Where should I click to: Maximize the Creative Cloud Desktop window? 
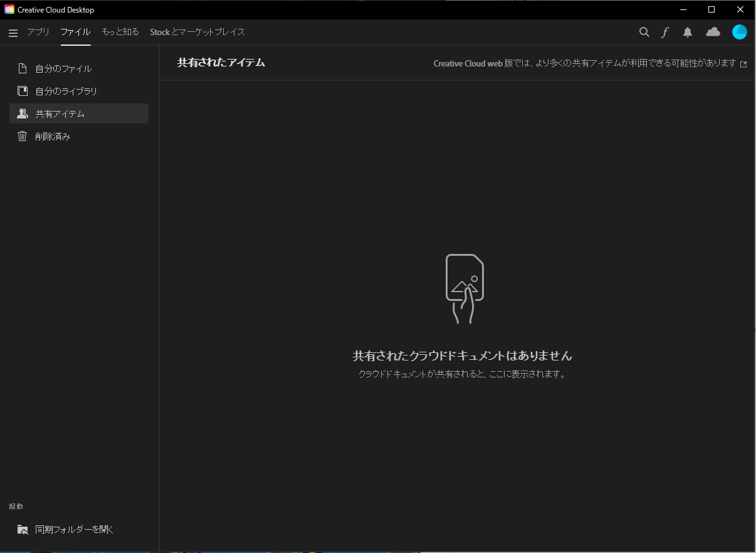pyautogui.click(x=711, y=9)
